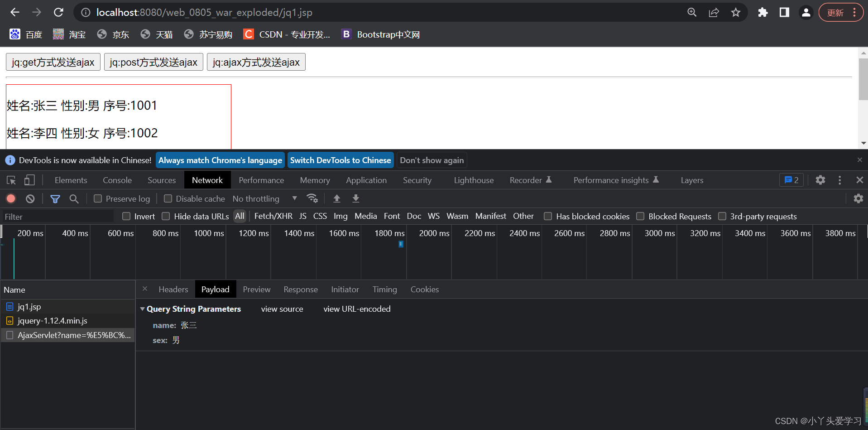
Task: Open the Bootstrap中文网 bookmark
Action: coord(381,34)
